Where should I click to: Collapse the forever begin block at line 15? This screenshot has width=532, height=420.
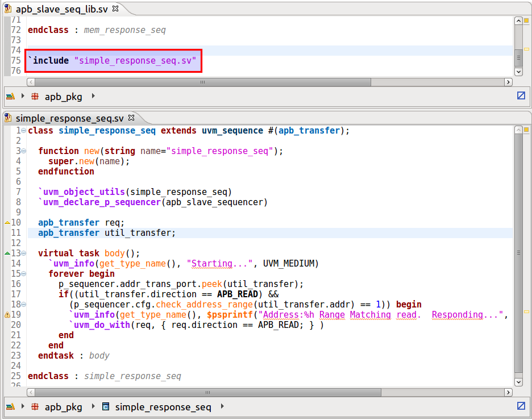23,274
